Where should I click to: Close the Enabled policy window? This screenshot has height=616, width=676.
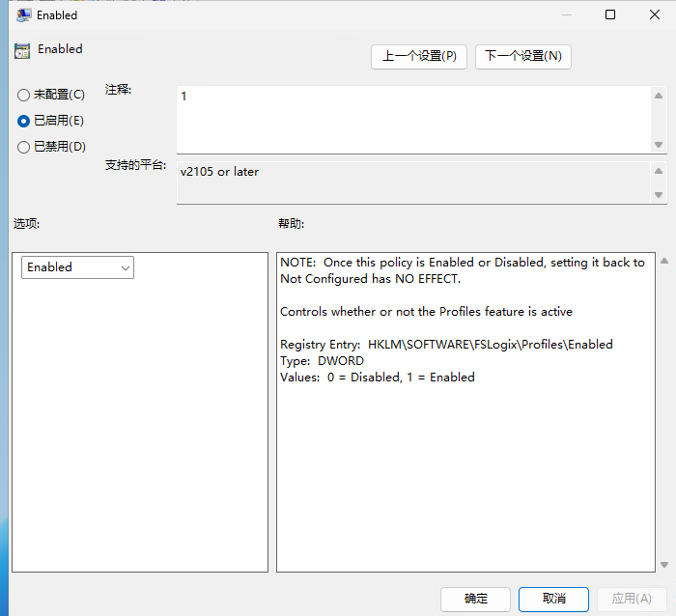(654, 15)
